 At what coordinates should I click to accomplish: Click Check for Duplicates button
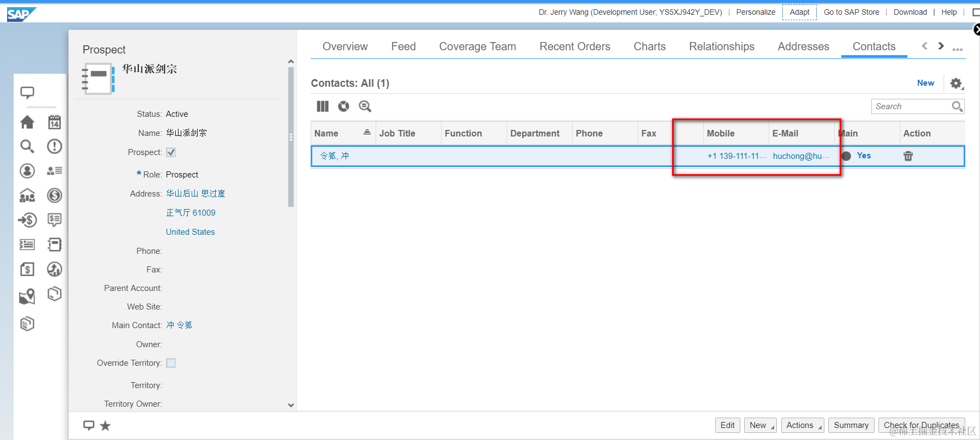click(x=922, y=425)
